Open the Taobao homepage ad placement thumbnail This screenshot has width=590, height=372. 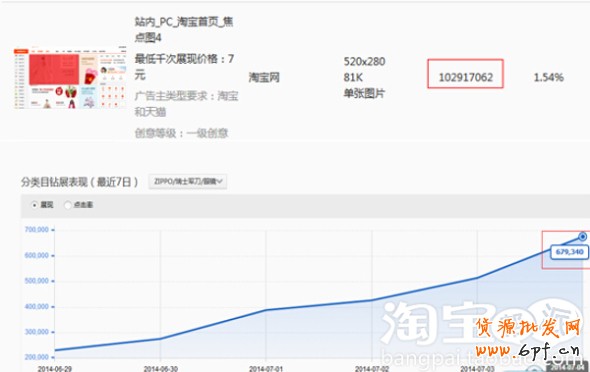click(70, 78)
